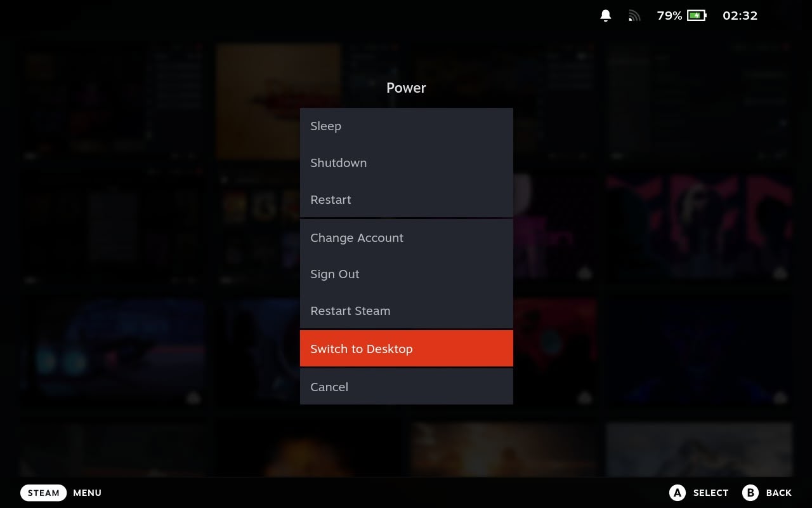Check the Wi-Fi signal icon
The width and height of the screenshot is (812, 508).
click(634, 16)
